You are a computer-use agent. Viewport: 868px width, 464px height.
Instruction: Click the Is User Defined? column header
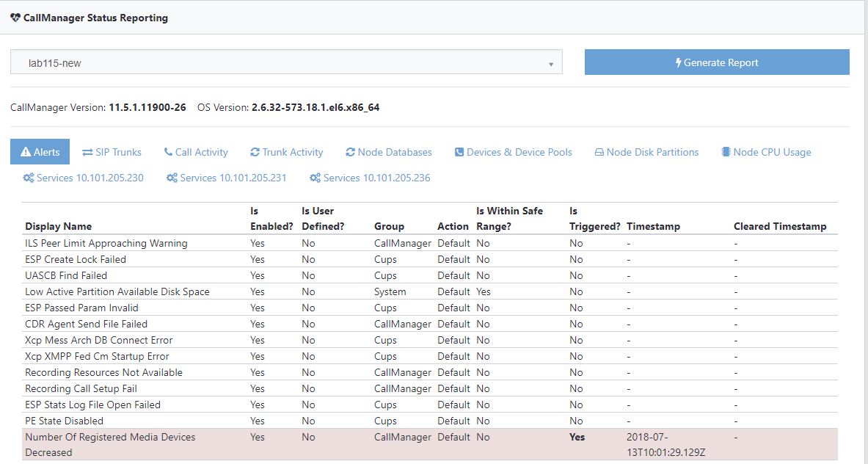pyautogui.click(x=323, y=218)
